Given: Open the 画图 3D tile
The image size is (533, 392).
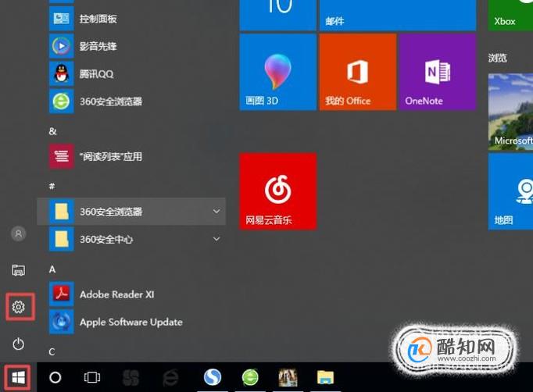Looking at the screenshot, I should [277, 72].
